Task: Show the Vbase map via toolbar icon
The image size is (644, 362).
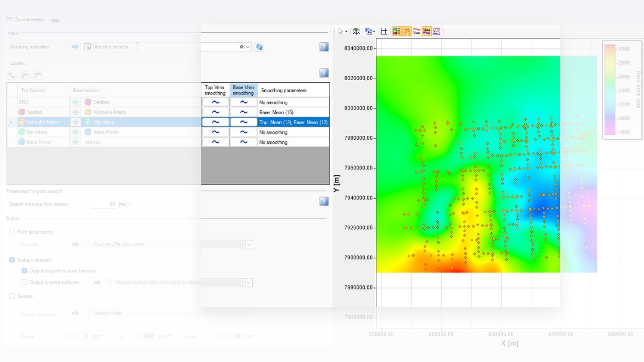Action: pos(426,31)
